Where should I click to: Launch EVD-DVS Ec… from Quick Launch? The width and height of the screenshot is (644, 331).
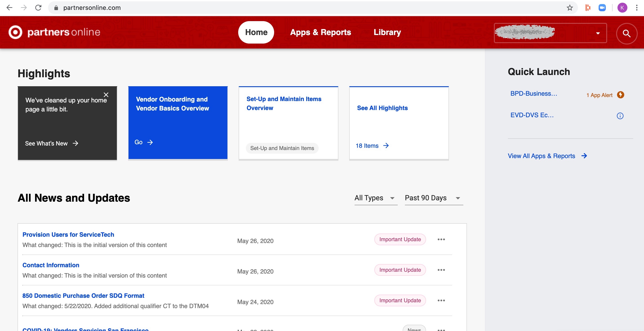pos(532,115)
